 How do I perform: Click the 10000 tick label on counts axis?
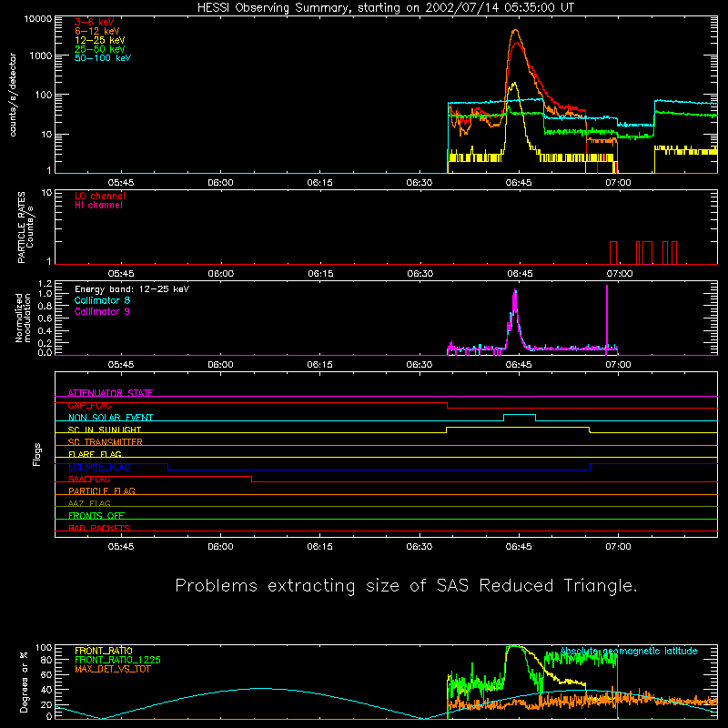coord(38,19)
